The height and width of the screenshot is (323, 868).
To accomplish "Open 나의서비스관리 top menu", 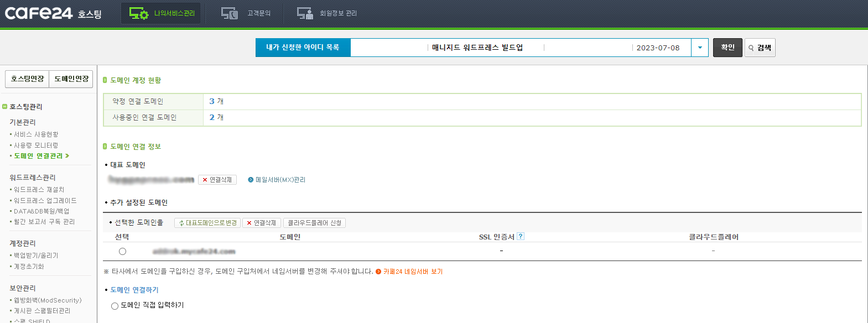I will (x=161, y=13).
